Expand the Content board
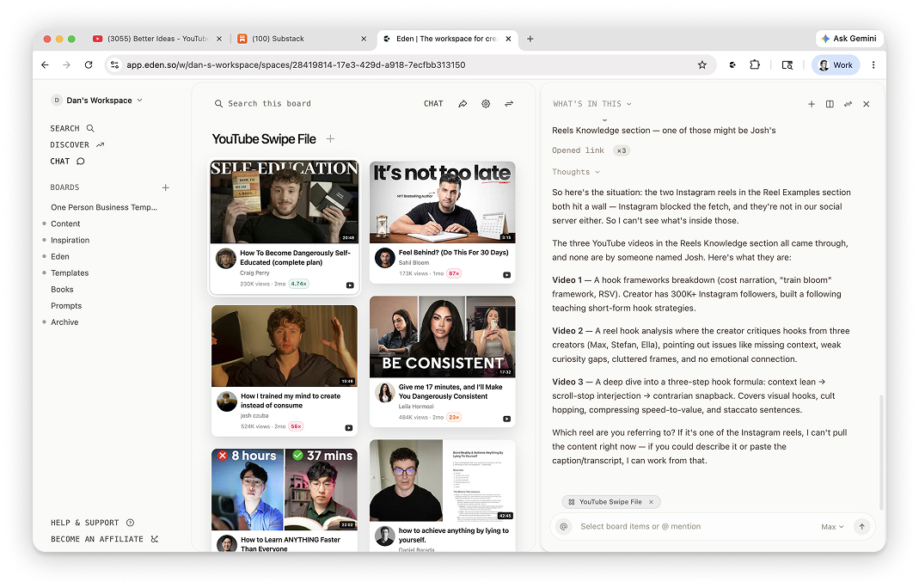Image resolution: width=919 pixels, height=588 pixels. 45,224
